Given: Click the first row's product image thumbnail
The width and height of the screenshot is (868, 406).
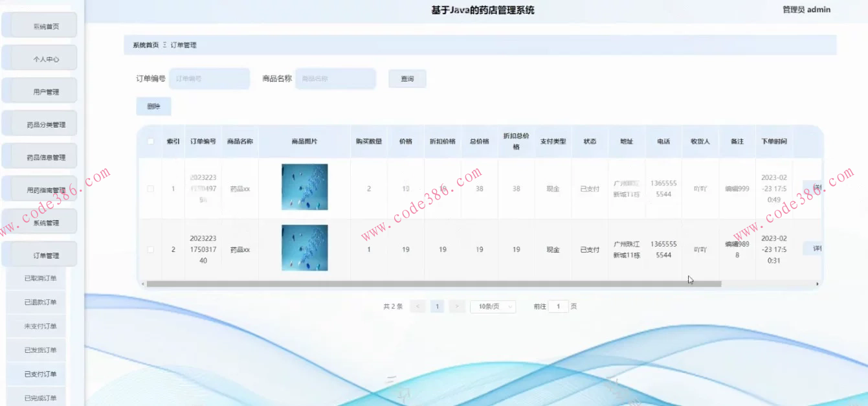Looking at the screenshot, I should click(304, 188).
